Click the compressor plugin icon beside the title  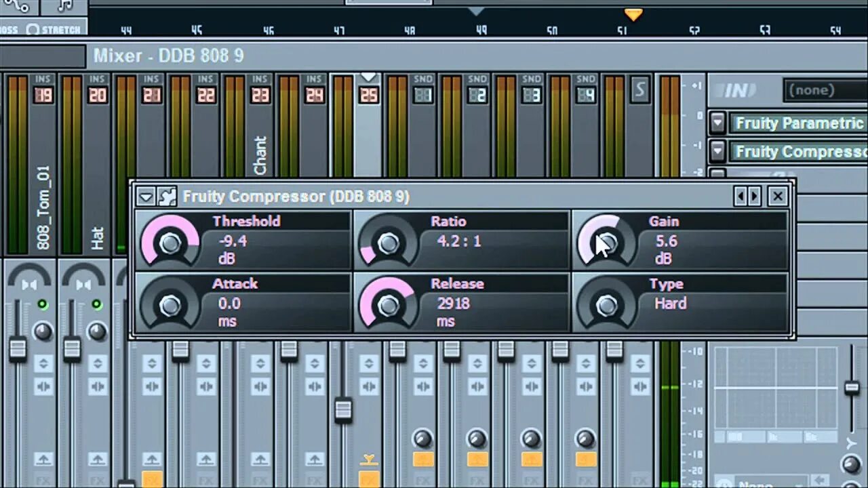(x=167, y=197)
